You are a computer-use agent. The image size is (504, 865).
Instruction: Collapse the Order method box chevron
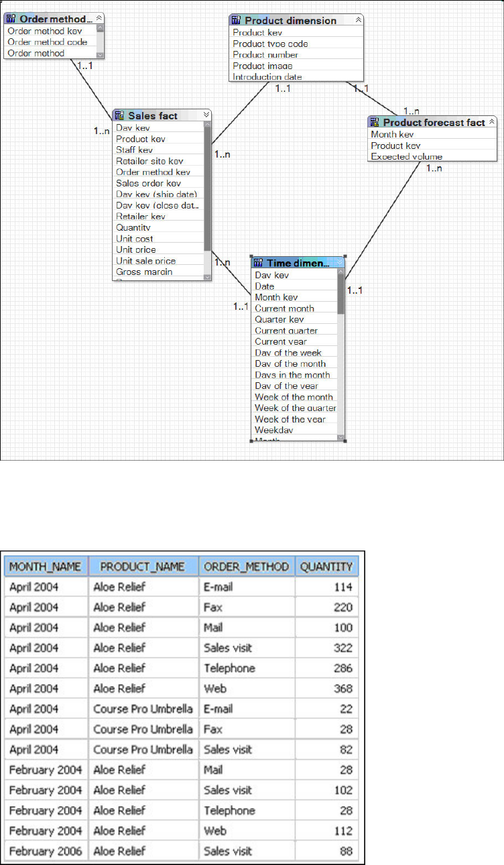(99, 19)
